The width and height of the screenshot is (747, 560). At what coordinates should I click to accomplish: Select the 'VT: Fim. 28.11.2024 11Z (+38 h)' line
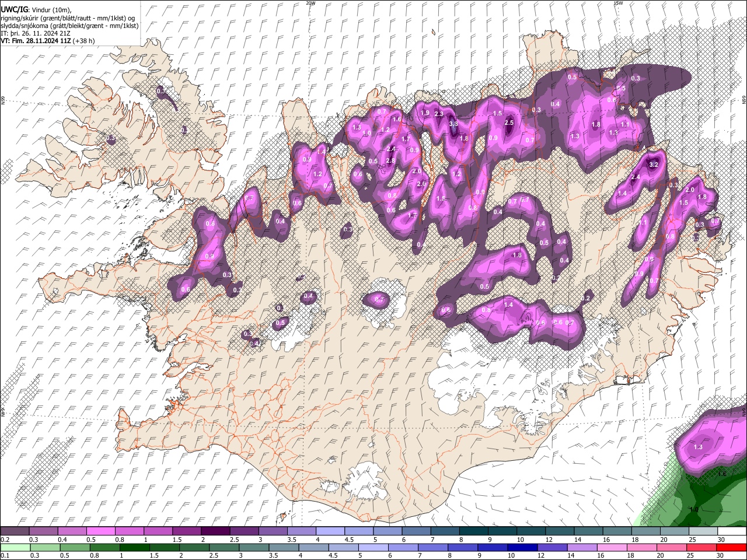(48, 41)
